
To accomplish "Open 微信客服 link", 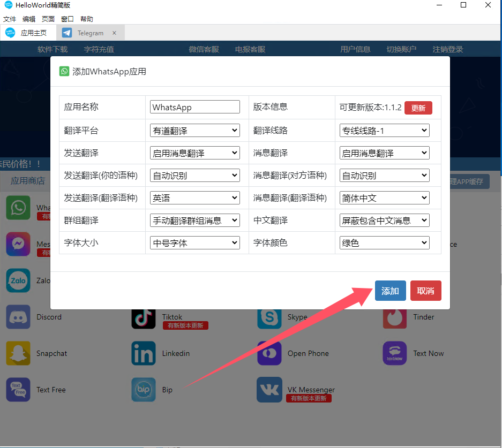I will 204,49.
